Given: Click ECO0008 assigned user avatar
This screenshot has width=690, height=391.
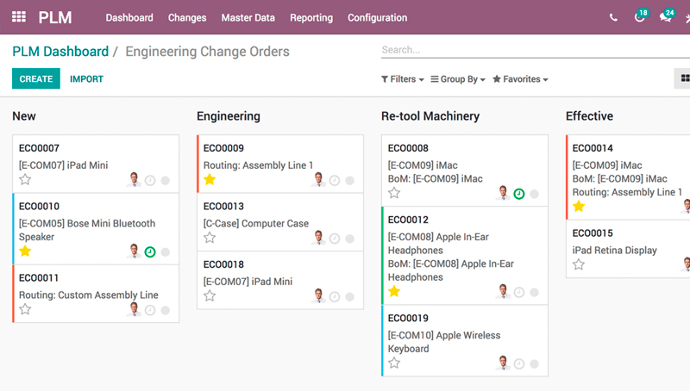Looking at the screenshot, I should point(503,193).
